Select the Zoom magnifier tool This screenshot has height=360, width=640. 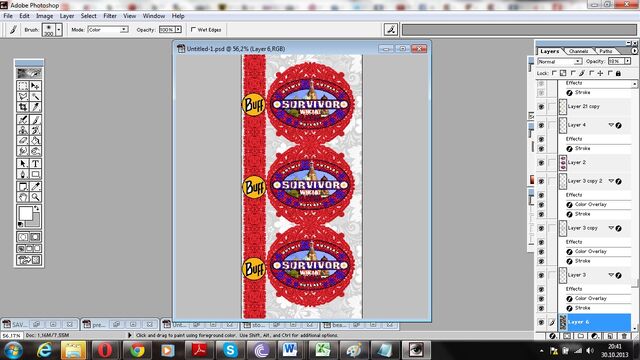point(36,198)
